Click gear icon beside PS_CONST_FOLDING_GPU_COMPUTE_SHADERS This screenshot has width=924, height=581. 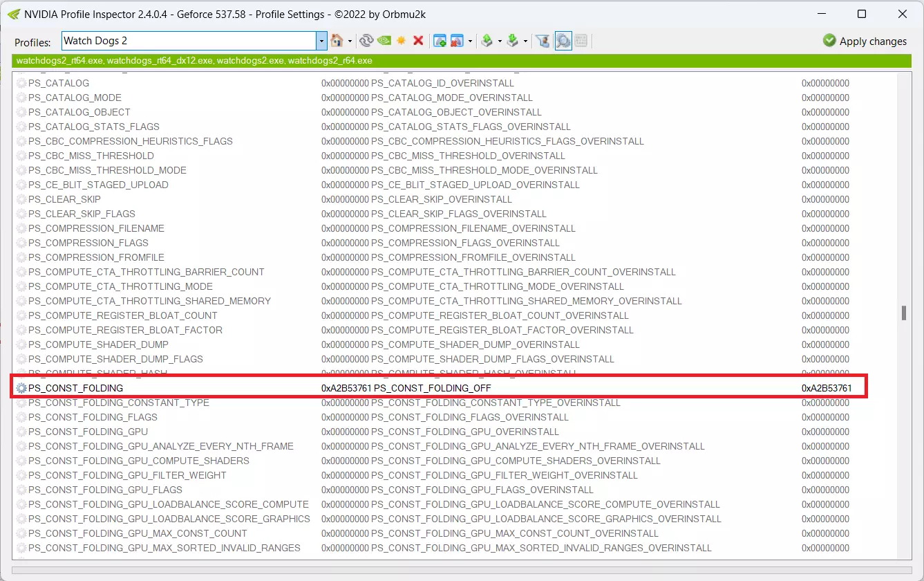[x=21, y=461]
